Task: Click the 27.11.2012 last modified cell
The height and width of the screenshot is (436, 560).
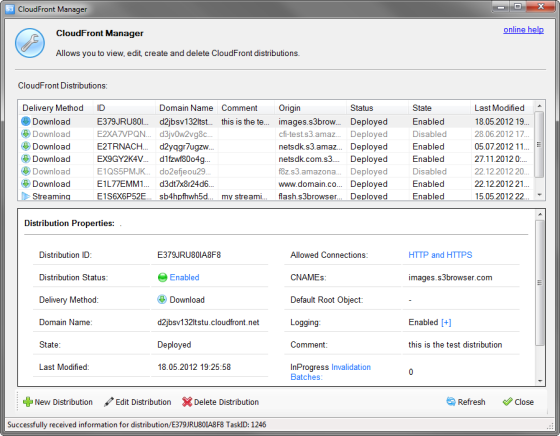Action: (501, 159)
